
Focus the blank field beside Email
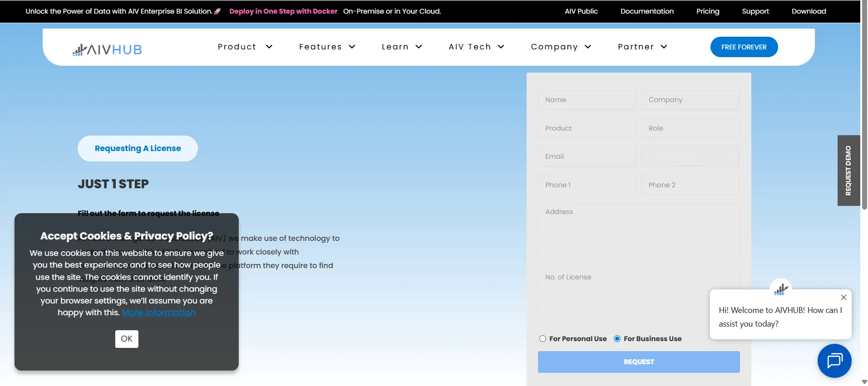(690, 156)
